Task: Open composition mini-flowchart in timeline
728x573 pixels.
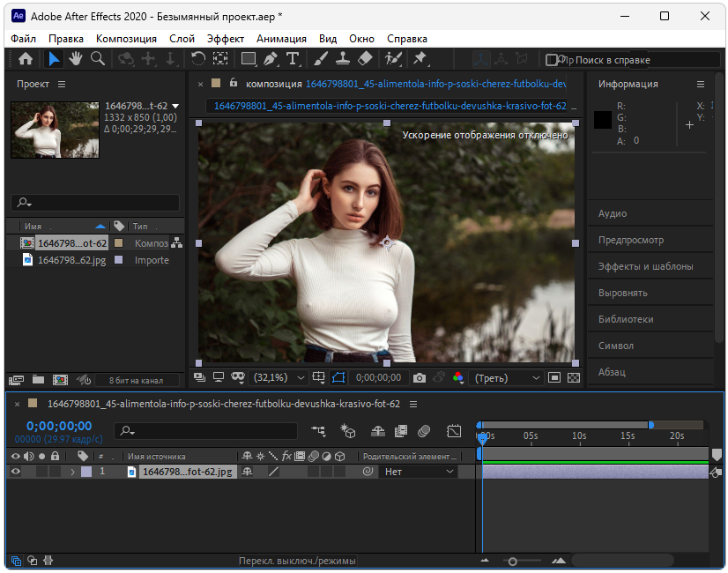Action: 318,431
